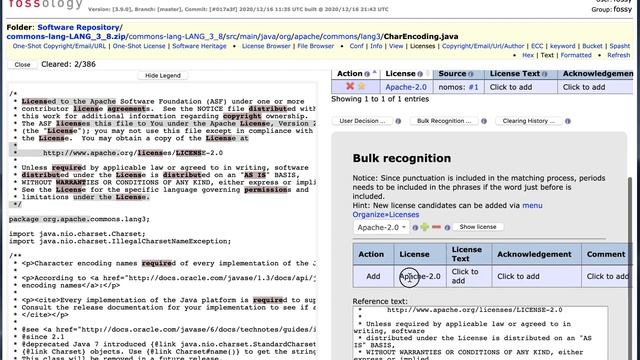Open commons-lang-LANG_3_8.zip breadcrumb link
Viewport: 640px width, 360px height.
click(66, 36)
